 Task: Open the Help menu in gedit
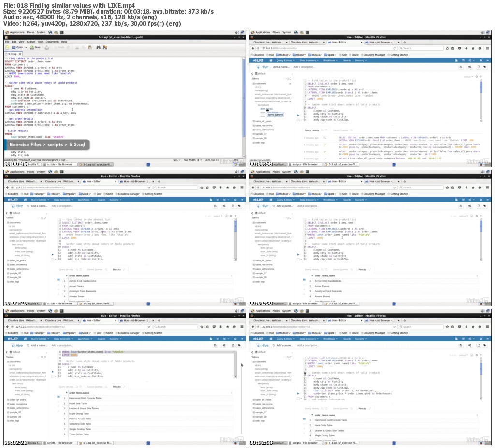pos(64,42)
